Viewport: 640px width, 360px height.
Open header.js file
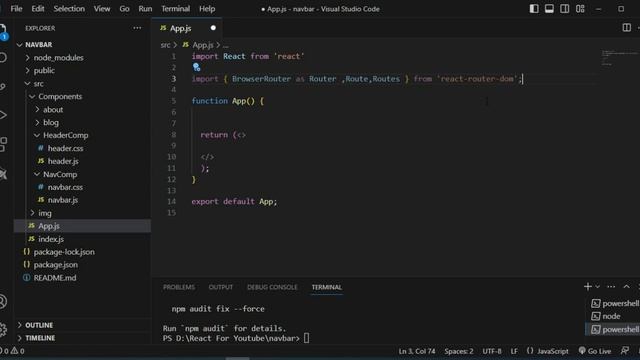[x=63, y=161]
